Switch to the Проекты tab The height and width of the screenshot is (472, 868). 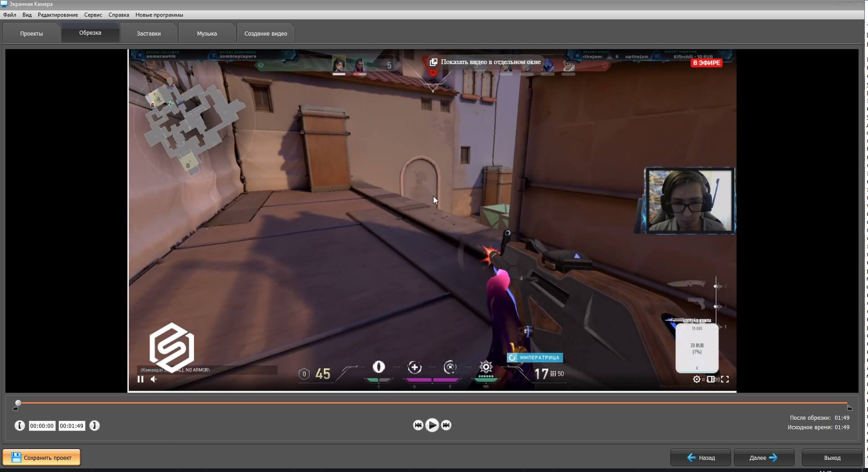[32, 33]
